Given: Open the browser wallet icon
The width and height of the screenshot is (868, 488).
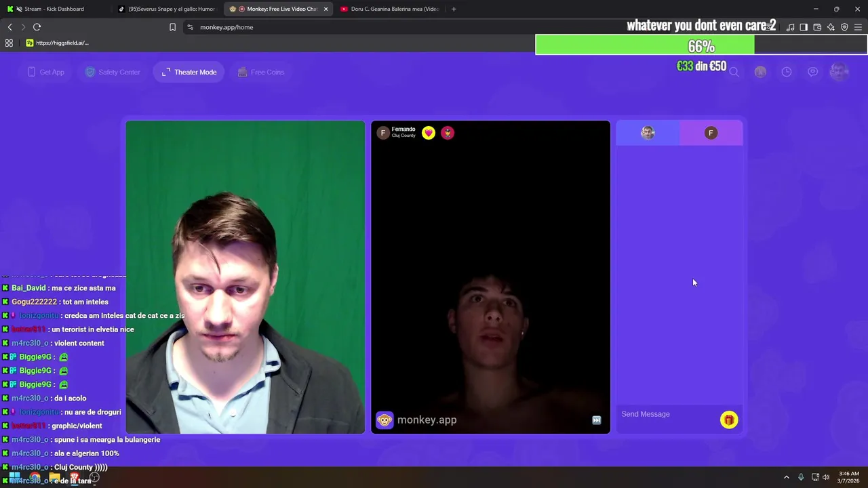Looking at the screenshot, I should pyautogui.click(x=817, y=27).
